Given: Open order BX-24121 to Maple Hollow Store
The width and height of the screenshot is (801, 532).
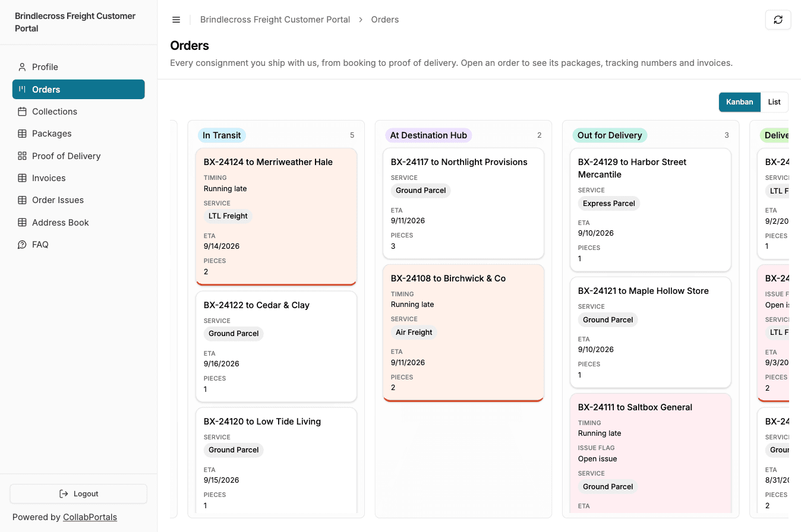Looking at the screenshot, I should pos(651,332).
